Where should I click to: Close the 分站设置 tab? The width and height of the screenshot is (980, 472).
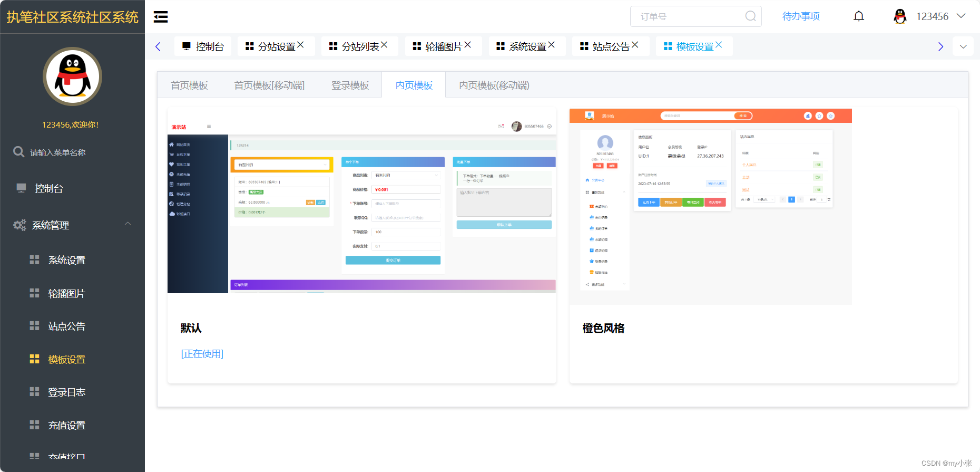[x=300, y=45]
